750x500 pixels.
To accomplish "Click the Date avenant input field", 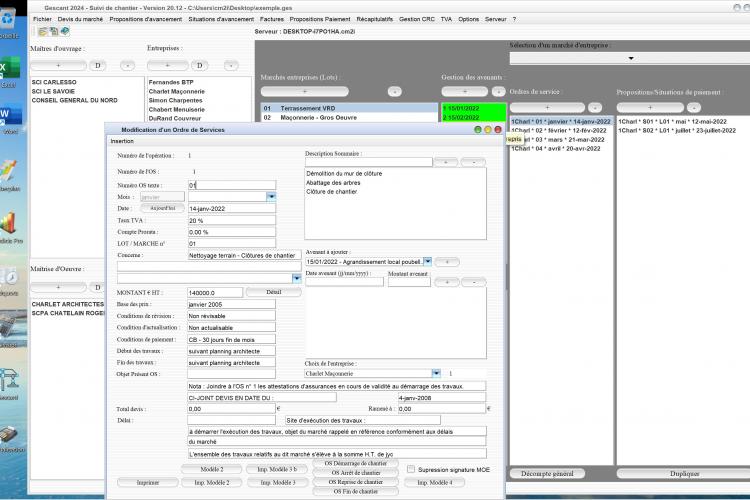I will point(344,282).
